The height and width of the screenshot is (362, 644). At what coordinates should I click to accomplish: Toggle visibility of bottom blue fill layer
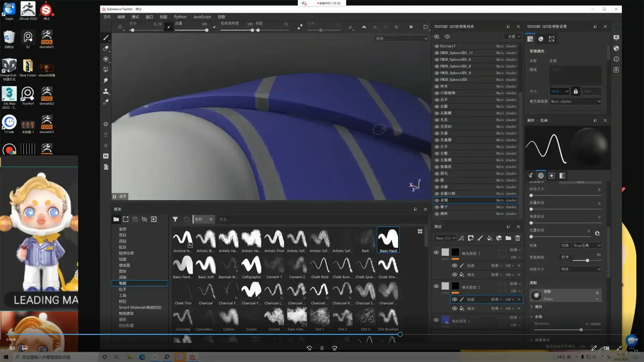click(436, 320)
